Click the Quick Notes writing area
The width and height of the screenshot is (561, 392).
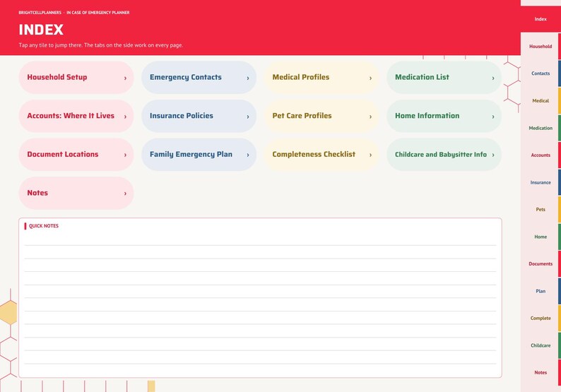260,298
